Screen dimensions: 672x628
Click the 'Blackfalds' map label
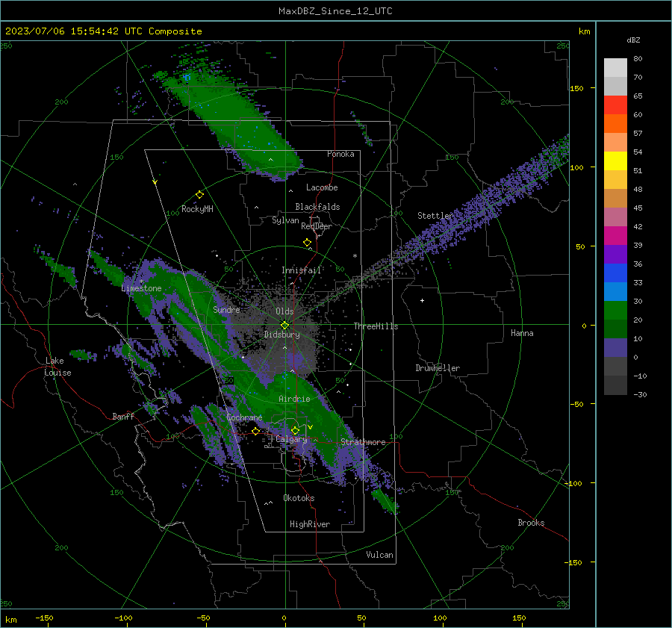pyautogui.click(x=317, y=207)
